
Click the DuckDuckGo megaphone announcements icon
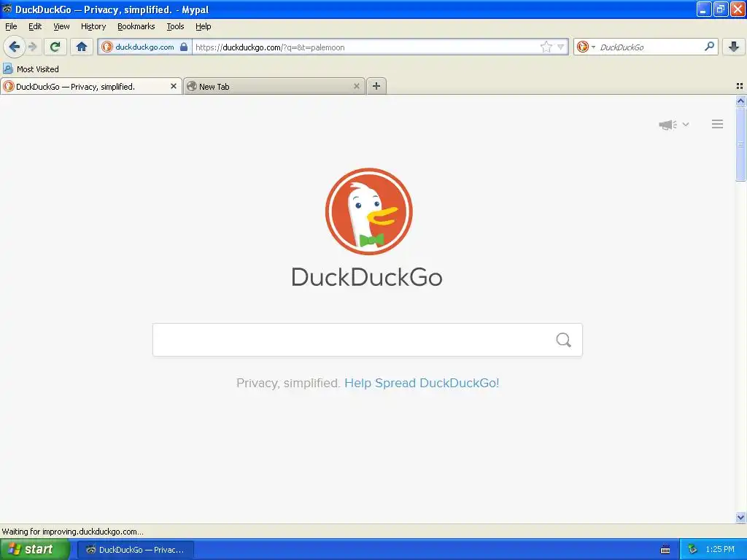click(x=668, y=125)
